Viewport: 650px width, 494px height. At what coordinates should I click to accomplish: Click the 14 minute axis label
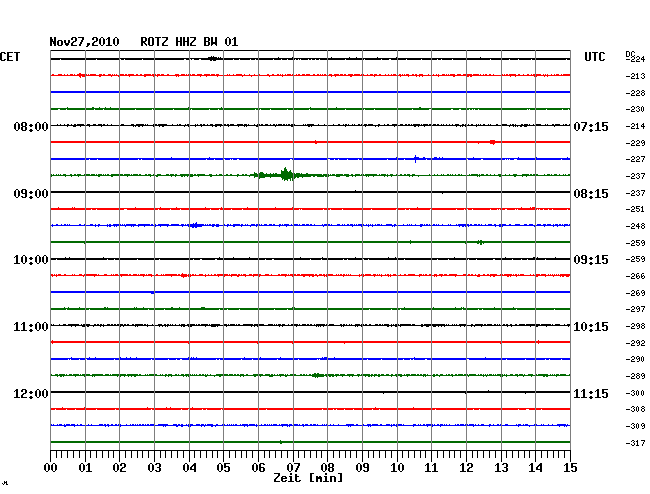click(535, 468)
